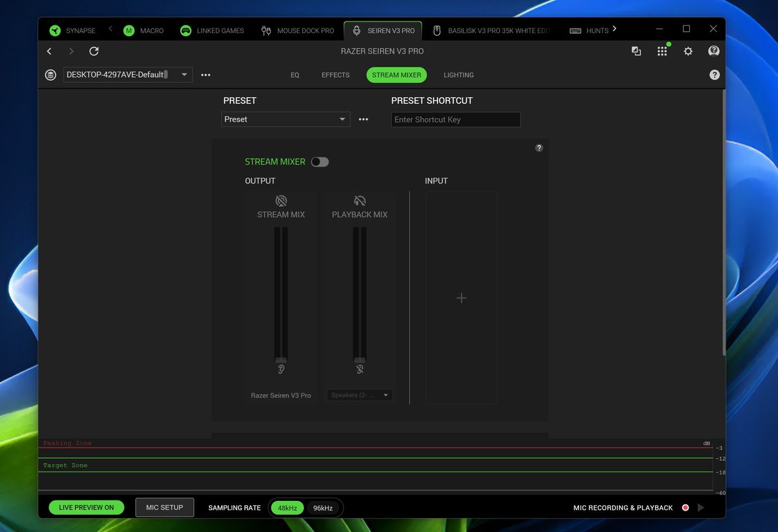This screenshot has height=532, width=778.
Task: Click the Razer Seiren V3 Pro label
Action: [281, 395]
